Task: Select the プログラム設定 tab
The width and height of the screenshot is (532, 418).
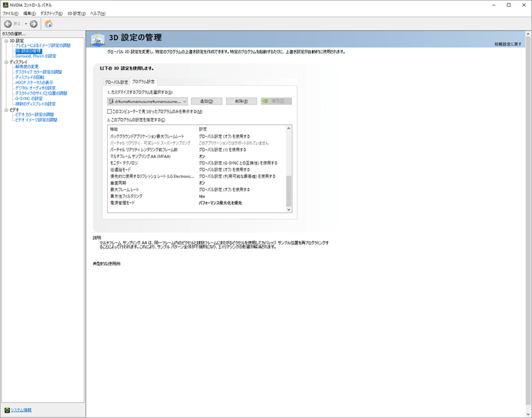Action: point(143,81)
